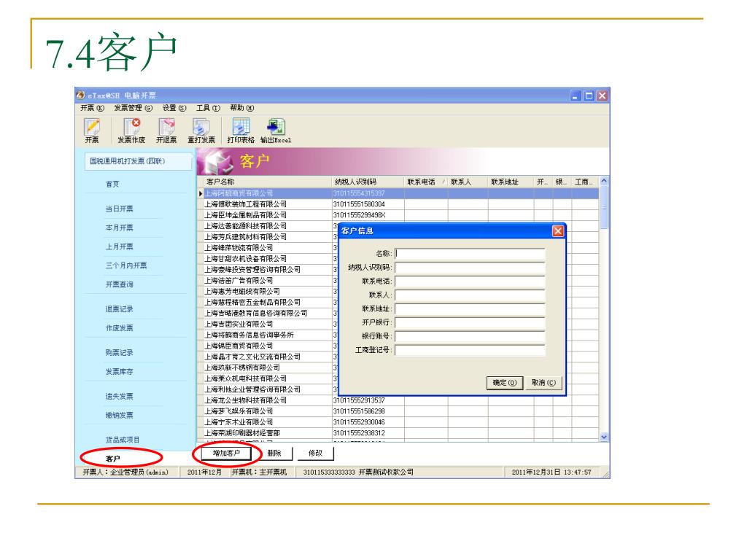747x560 pixels.
Task: Open 购票记录 in the sidebar
Action: pyautogui.click(x=119, y=353)
